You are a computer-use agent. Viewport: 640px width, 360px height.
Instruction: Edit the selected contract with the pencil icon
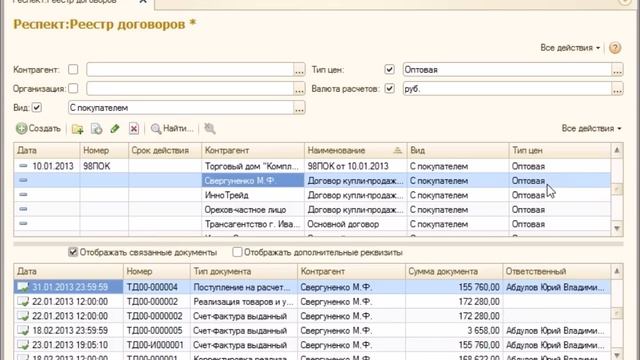[115, 129]
